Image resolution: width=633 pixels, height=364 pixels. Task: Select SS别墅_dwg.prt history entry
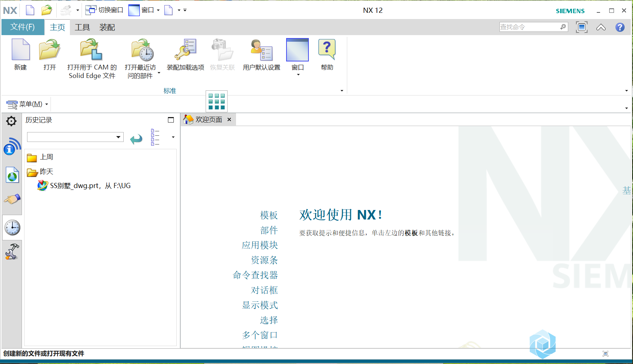(84, 186)
